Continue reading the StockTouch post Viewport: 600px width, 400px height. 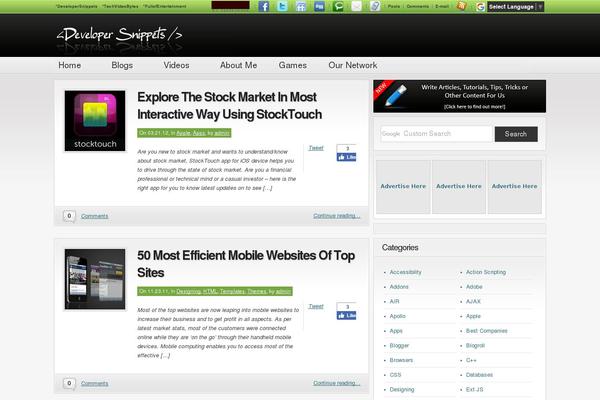point(337,216)
